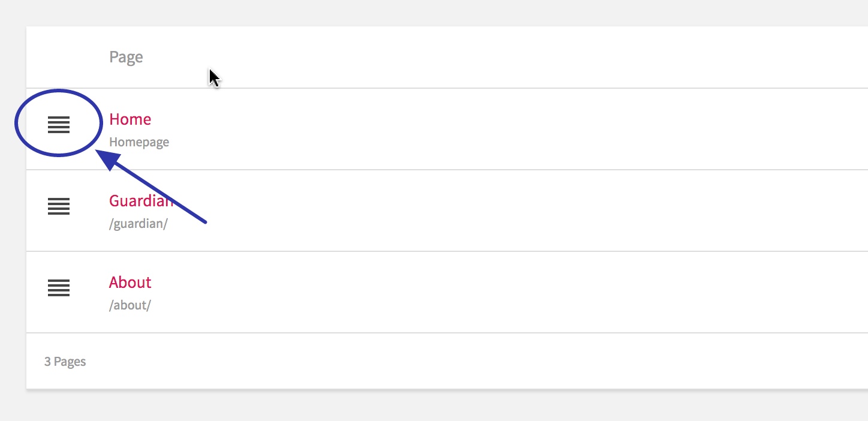Click the blue arrow annotation's tail end
Screen dimensions: 868x421
(205, 222)
